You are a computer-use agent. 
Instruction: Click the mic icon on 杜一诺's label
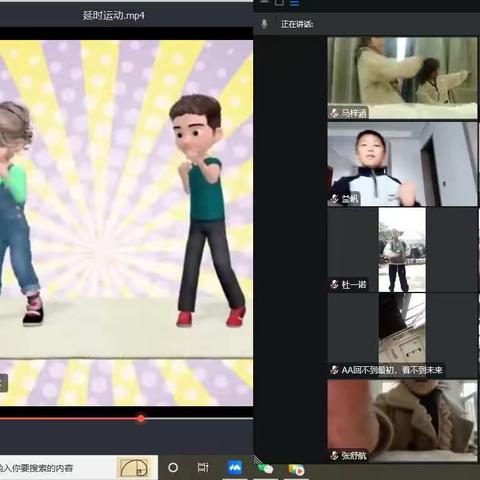point(334,284)
